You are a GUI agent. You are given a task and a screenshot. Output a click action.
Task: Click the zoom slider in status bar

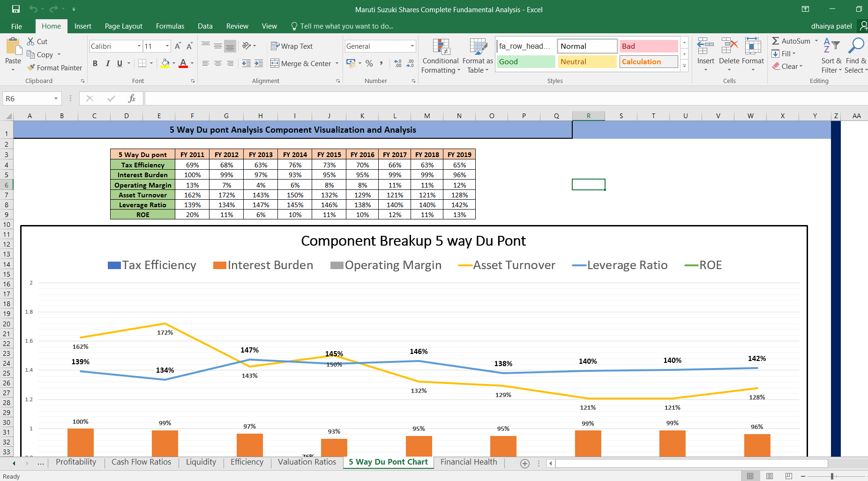[x=832, y=476]
